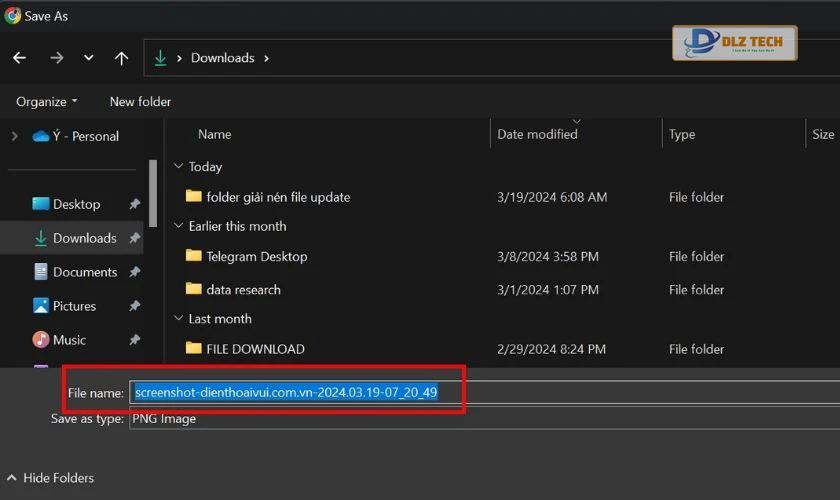This screenshot has width=840, height=500.
Task: Unpin Downloads using its pin icon
Action: point(134,237)
